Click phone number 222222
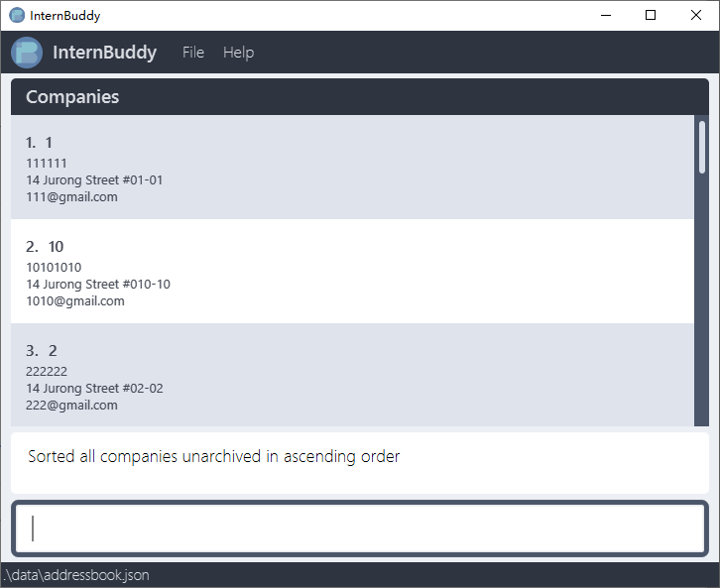 tap(47, 372)
